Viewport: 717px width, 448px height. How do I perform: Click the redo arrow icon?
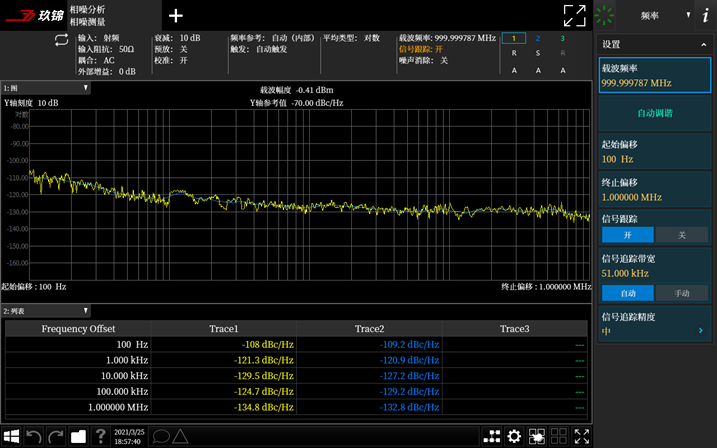pos(56,436)
